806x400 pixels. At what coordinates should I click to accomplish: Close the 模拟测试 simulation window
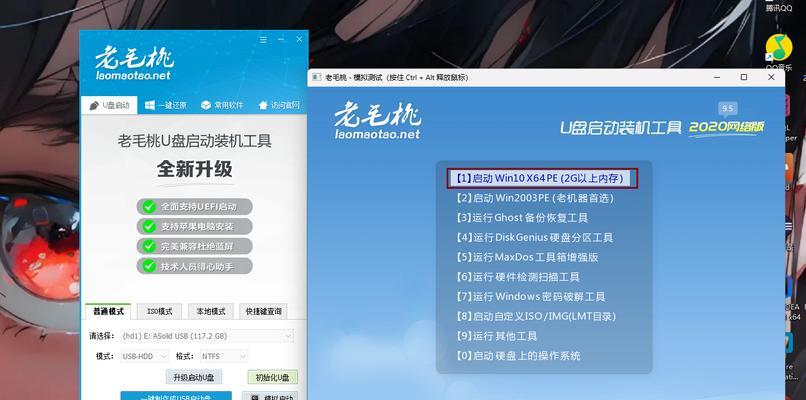click(x=771, y=77)
